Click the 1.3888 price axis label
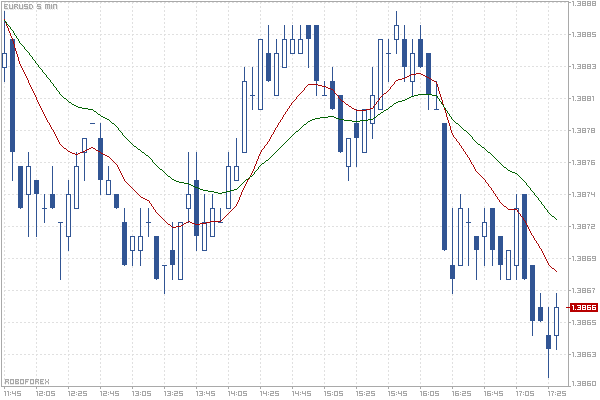The width and height of the screenshot is (600, 400). pos(584,3)
